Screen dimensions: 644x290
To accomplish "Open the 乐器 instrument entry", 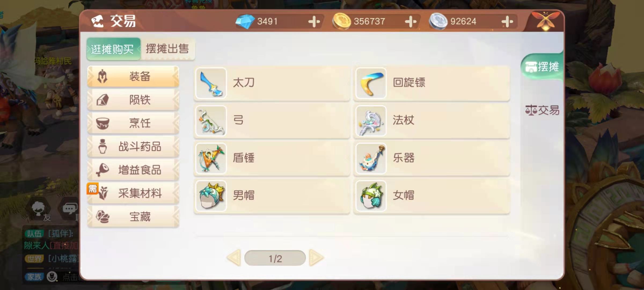I will tap(432, 158).
